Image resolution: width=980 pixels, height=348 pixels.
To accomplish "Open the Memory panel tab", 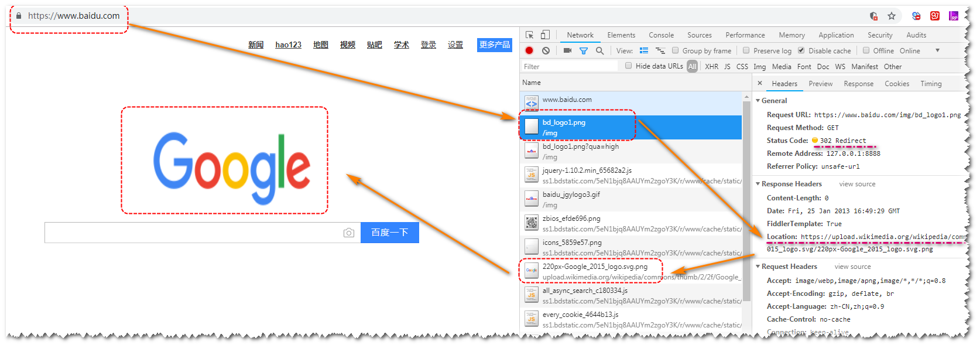I will pyautogui.click(x=792, y=35).
